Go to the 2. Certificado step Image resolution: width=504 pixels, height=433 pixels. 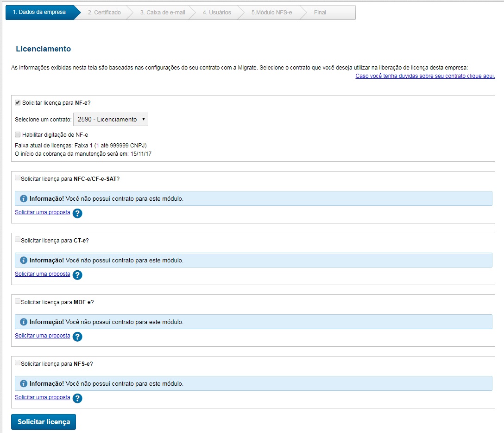pos(104,13)
